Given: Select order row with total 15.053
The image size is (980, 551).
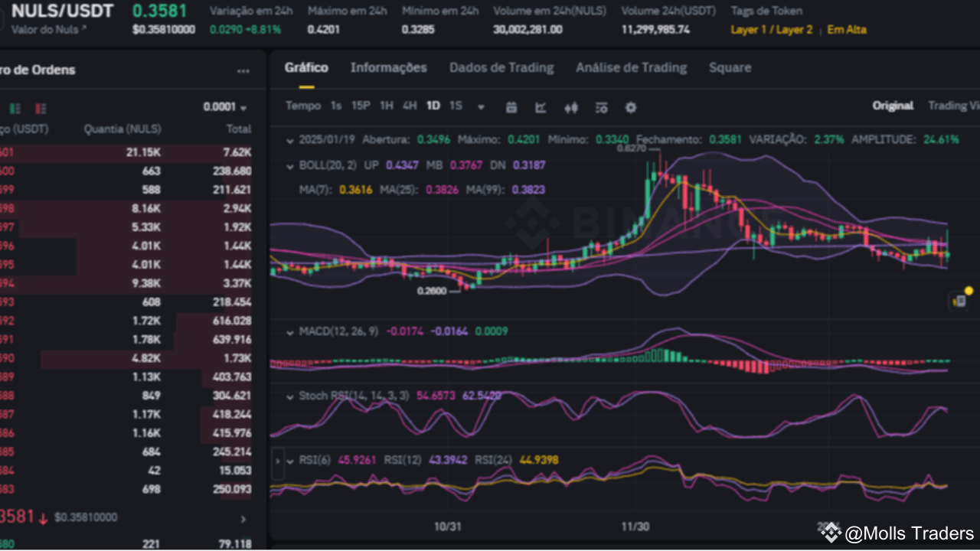Looking at the screenshot, I should (126, 471).
